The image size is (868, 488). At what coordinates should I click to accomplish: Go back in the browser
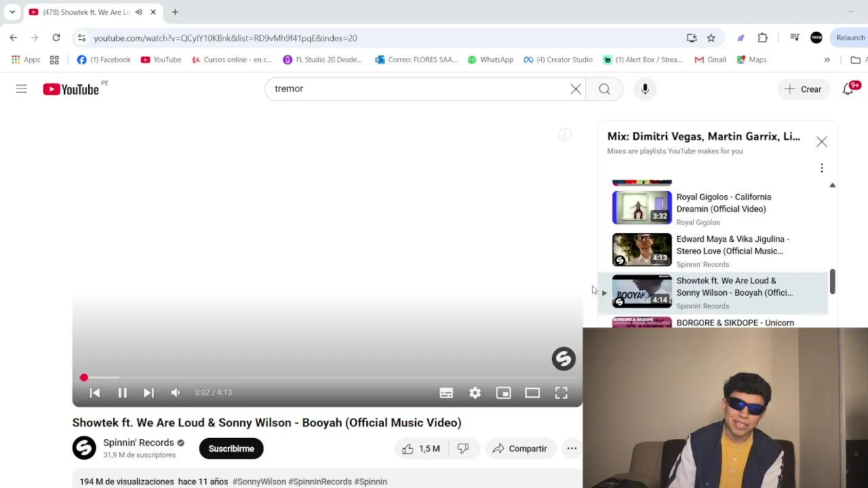14,38
